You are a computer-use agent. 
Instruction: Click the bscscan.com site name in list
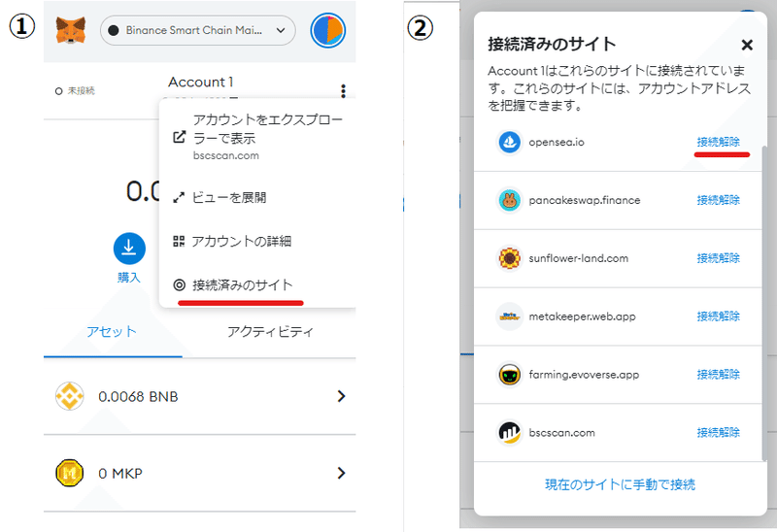pyautogui.click(x=562, y=432)
